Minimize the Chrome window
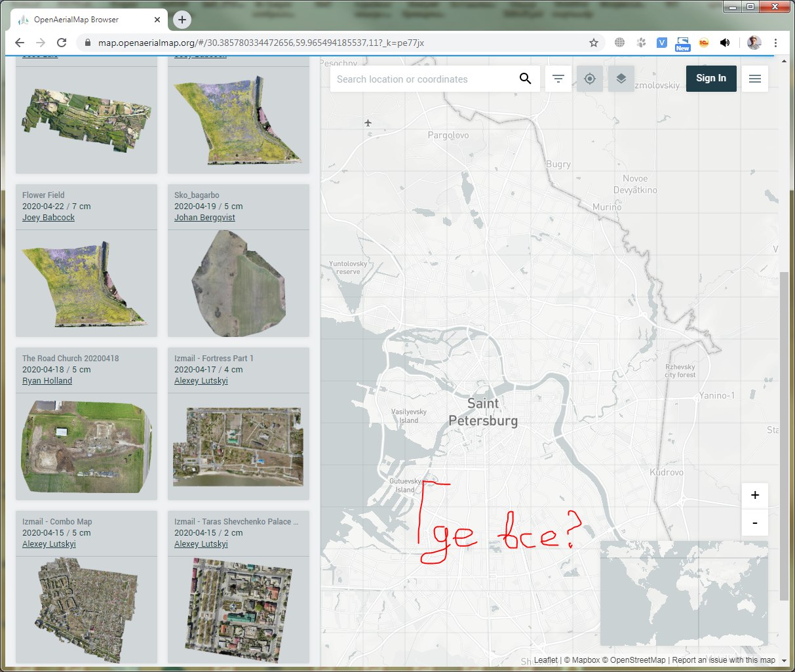The width and height of the screenshot is (795, 672). pos(733,7)
